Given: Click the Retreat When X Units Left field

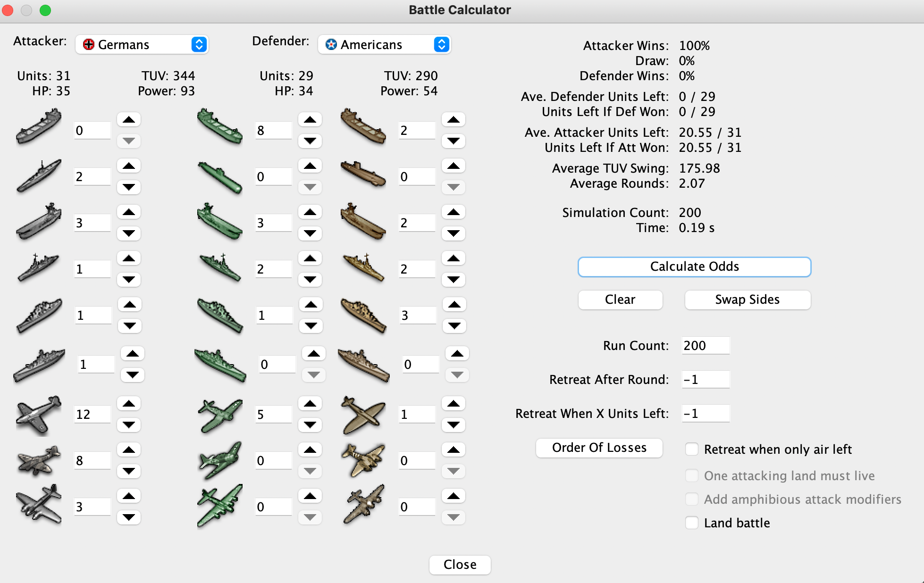Looking at the screenshot, I should (706, 413).
